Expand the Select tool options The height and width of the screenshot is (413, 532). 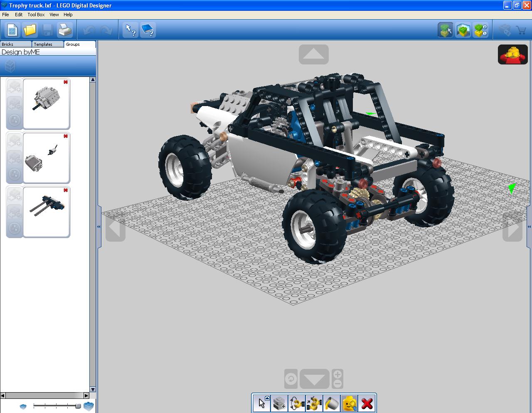pos(267,398)
